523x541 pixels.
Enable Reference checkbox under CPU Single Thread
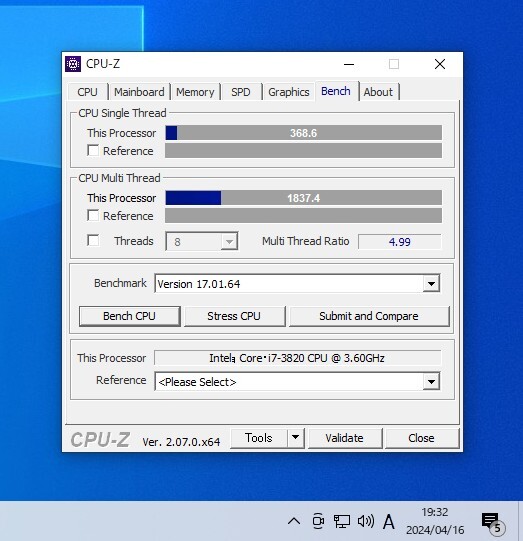pyautogui.click(x=93, y=150)
